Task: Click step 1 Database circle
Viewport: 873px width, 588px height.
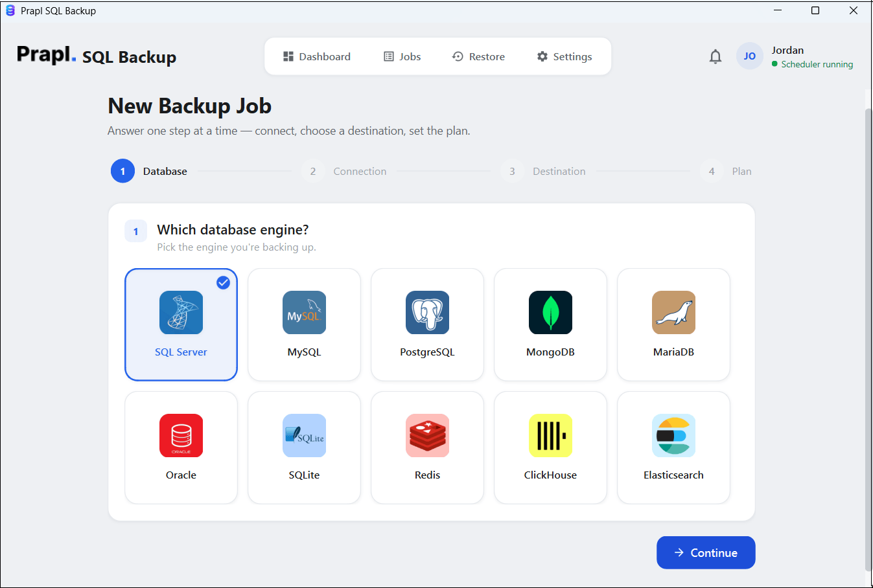Action: pos(122,171)
